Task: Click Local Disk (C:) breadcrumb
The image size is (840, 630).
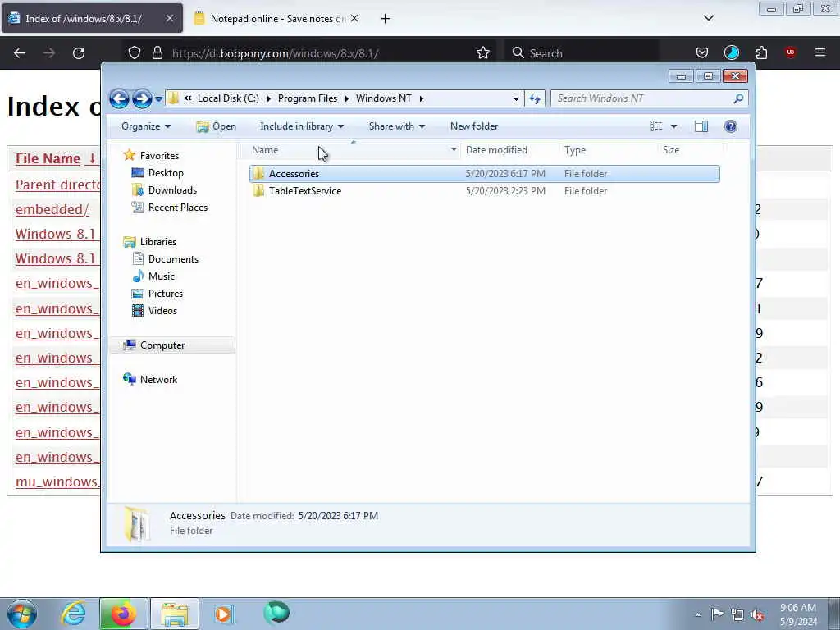Action: click(228, 98)
